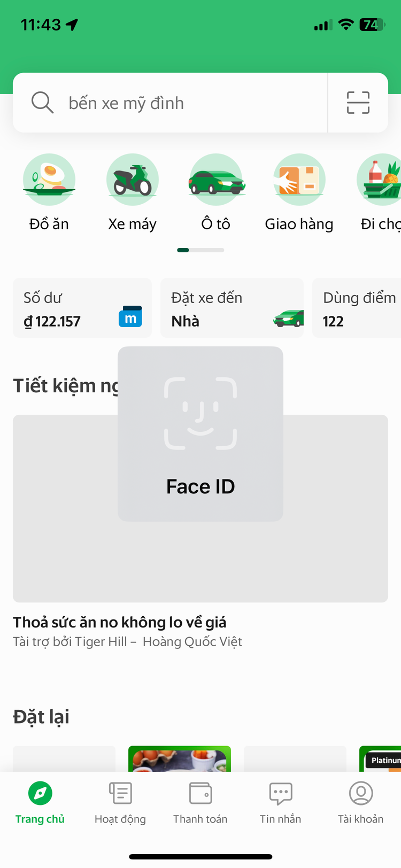Open the Tiger Hill promotional banner
The height and width of the screenshot is (868, 401).
(200, 508)
